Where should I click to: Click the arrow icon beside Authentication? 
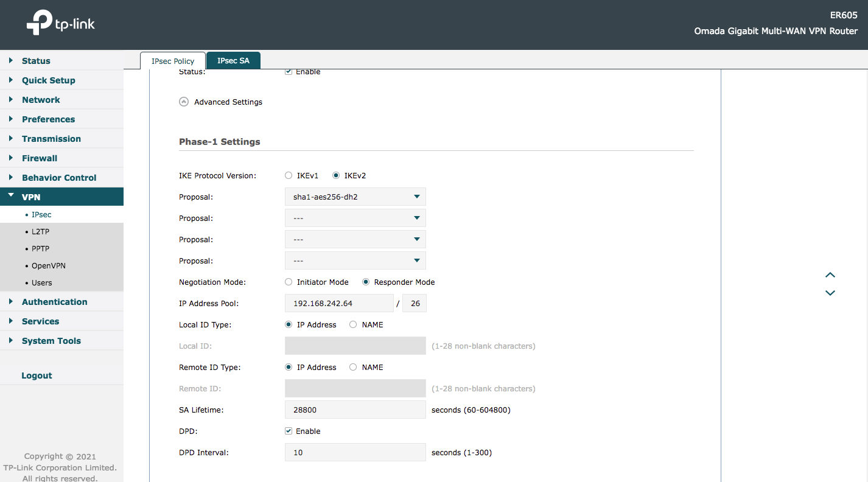pyautogui.click(x=11, y=301)
